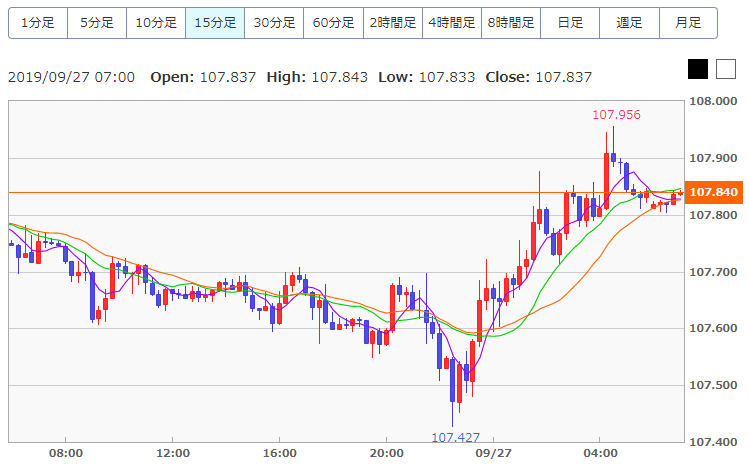Select the 2時間足 timeframe
Screen dimensions: 749x466
393,22
